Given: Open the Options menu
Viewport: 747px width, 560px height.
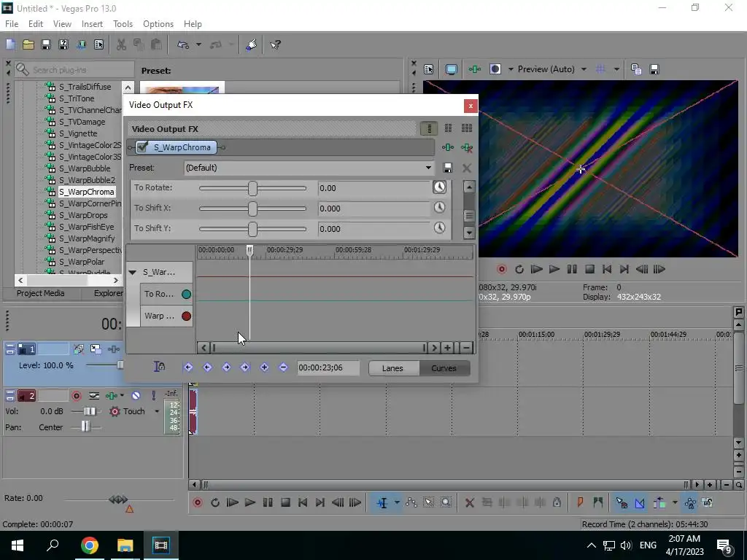Looking at the screenshot, I should point(158,24).
